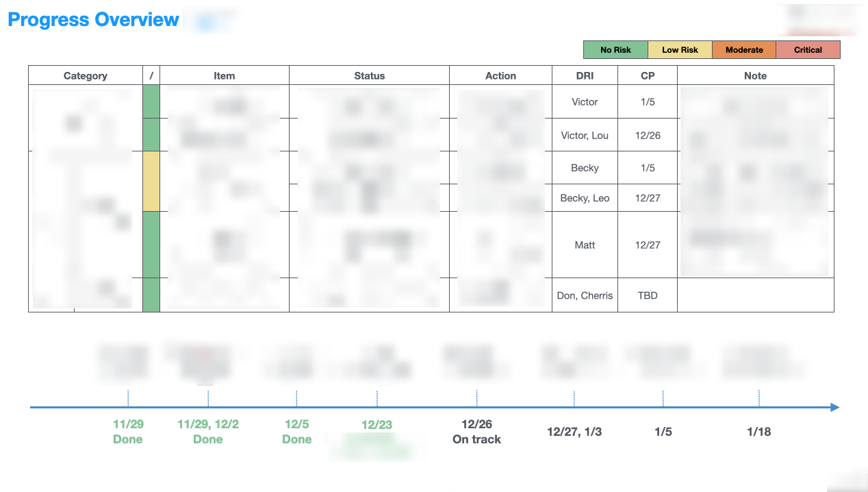Select the Category column header
The width and height of the screenshot is (868, 492).
[x=86, y=76]
